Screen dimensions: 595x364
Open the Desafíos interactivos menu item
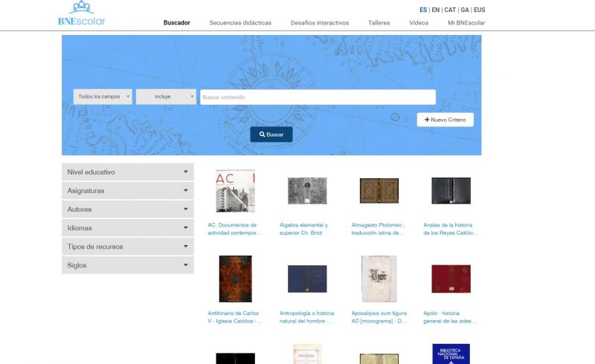pyautogui.click(x=320, y=23)
